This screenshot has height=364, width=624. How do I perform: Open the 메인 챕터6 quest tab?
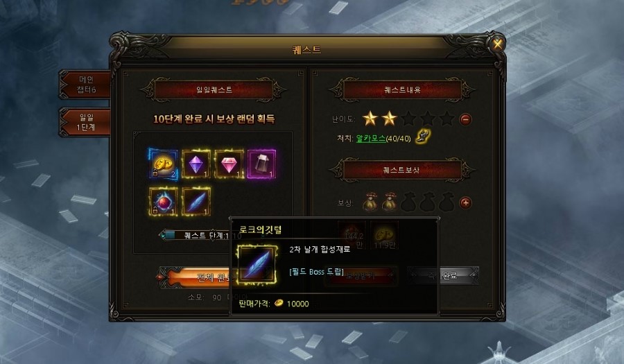tap(85, 85)
